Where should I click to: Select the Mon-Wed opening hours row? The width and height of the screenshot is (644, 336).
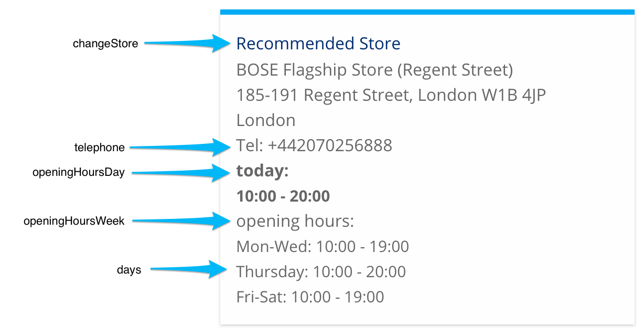pyautogui.click(x=323, y=246)
